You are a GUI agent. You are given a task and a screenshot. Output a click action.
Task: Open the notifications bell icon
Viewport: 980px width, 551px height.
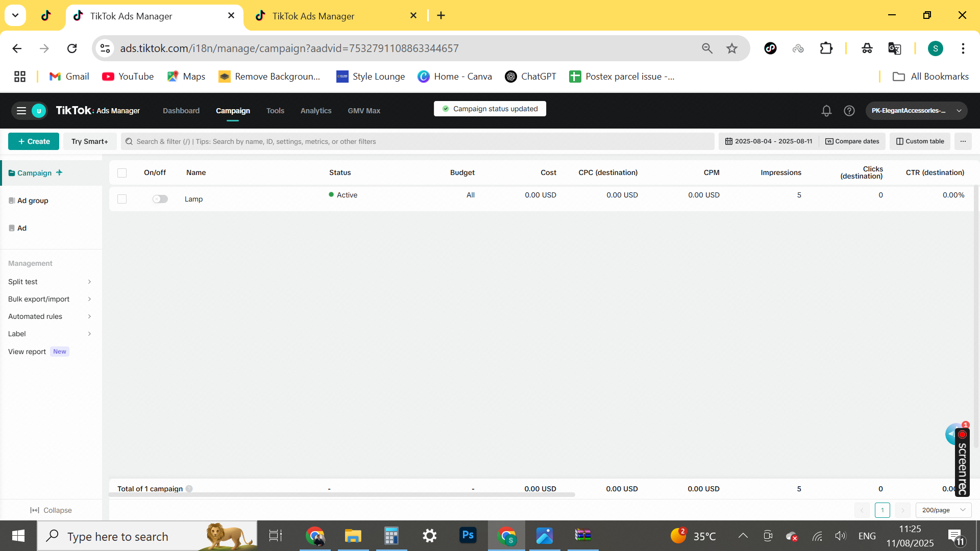click(x=826, y=111)
